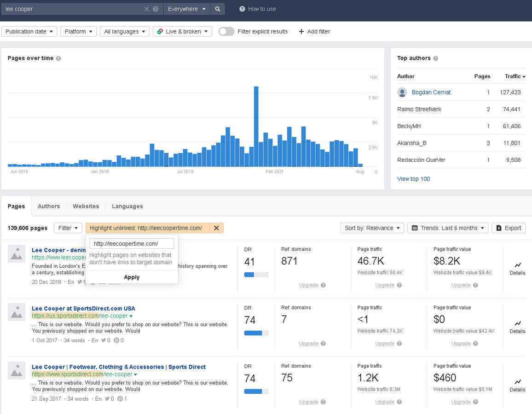This screenshot has width=532, height=414.
Task: Show help for Top authors
Action: click(436, 58)
